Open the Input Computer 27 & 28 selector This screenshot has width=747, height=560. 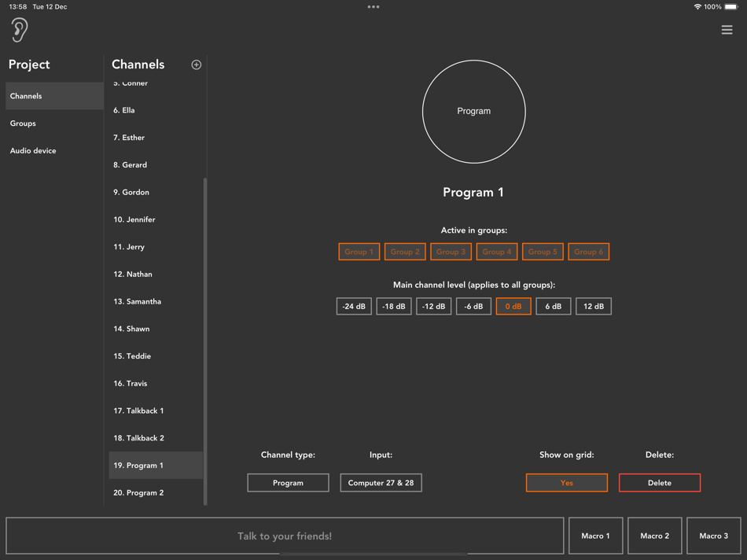[381, 483]
